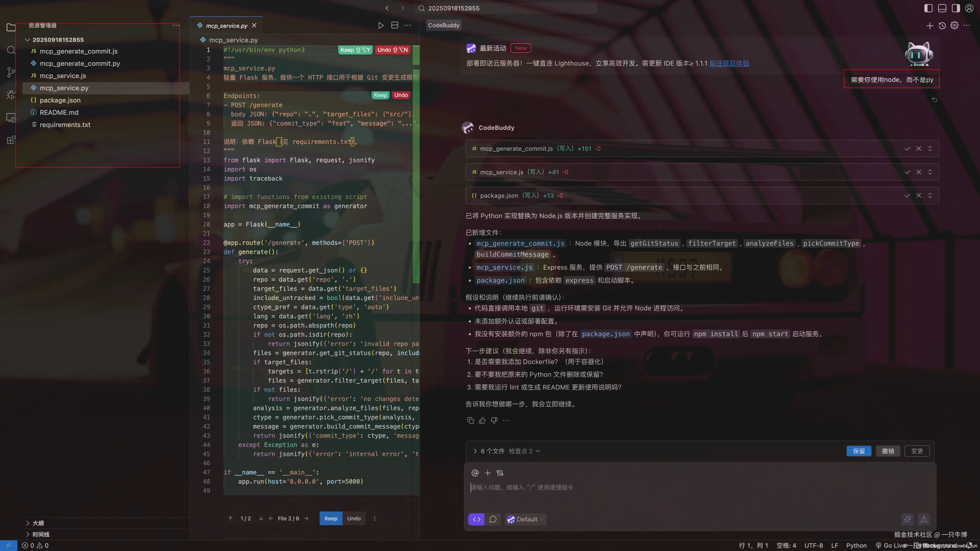Click the 保留 button for file changes
This screenshot has width=980, height=551.
click(x=859, y=451)
